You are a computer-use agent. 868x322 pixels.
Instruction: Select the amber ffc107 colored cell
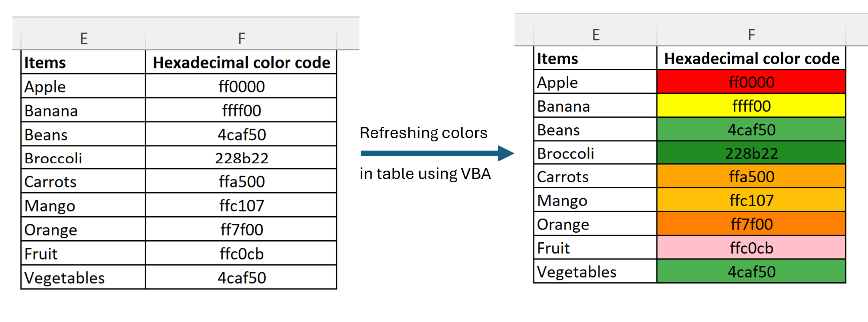click(x=751, y=200)
